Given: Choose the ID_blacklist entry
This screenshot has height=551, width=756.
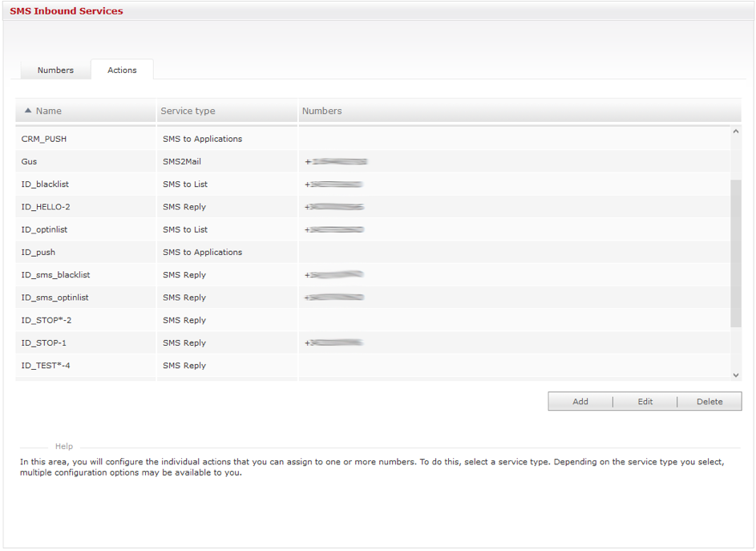Looking at the screenshot, I should [45, 184].
